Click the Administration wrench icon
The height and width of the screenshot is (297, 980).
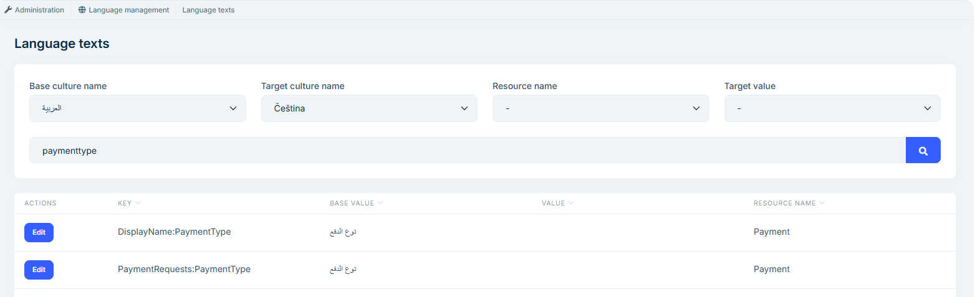click(8, 10)
